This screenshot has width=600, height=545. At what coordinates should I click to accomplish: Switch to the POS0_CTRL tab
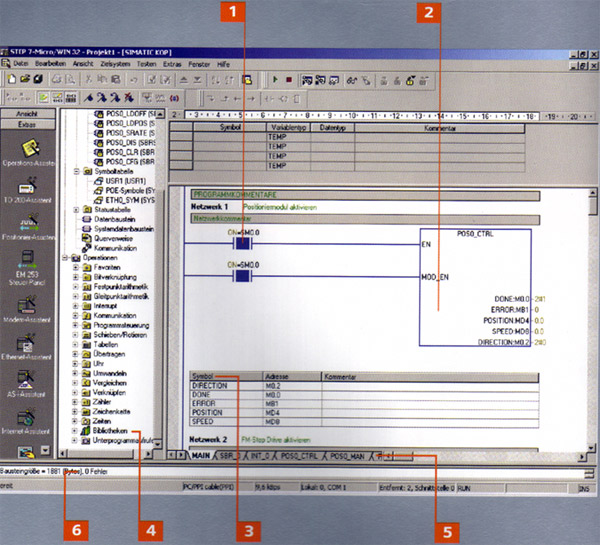[299, 456]
